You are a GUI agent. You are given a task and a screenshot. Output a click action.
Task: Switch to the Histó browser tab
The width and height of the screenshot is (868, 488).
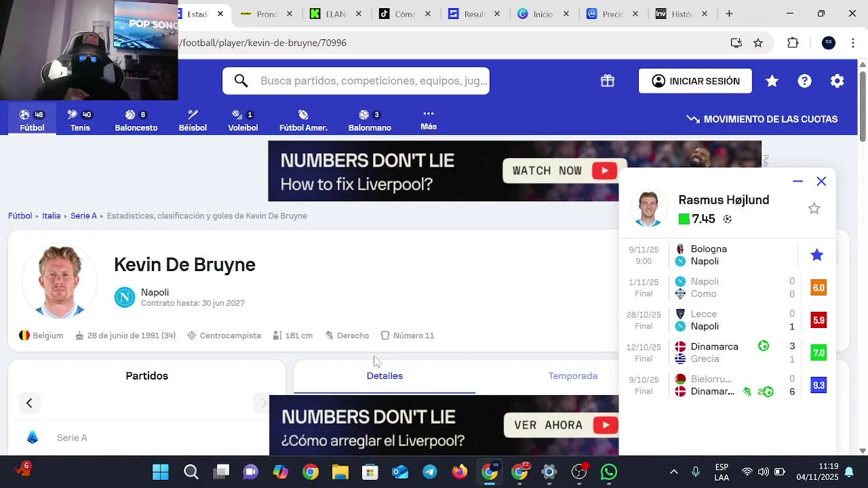(682, 14)
